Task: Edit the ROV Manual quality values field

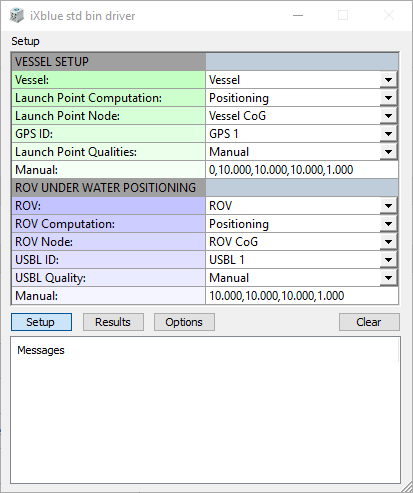Action: pos(302,296)
